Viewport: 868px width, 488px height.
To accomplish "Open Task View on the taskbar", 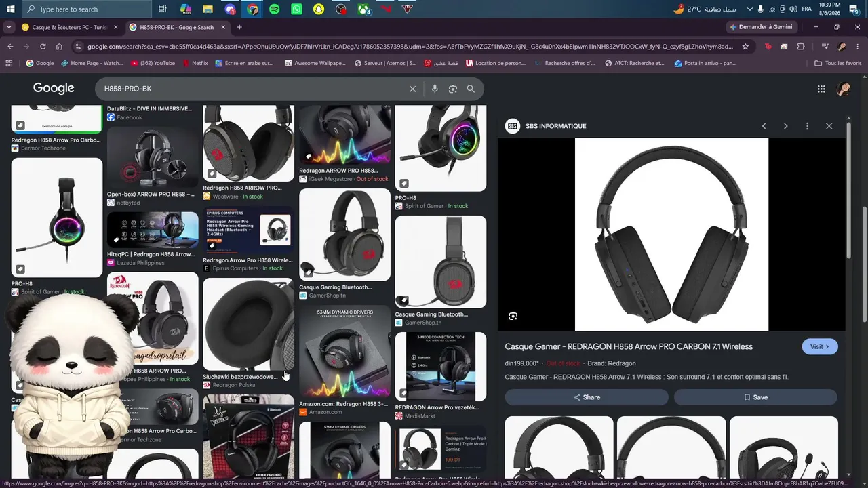I will point(163,9).
